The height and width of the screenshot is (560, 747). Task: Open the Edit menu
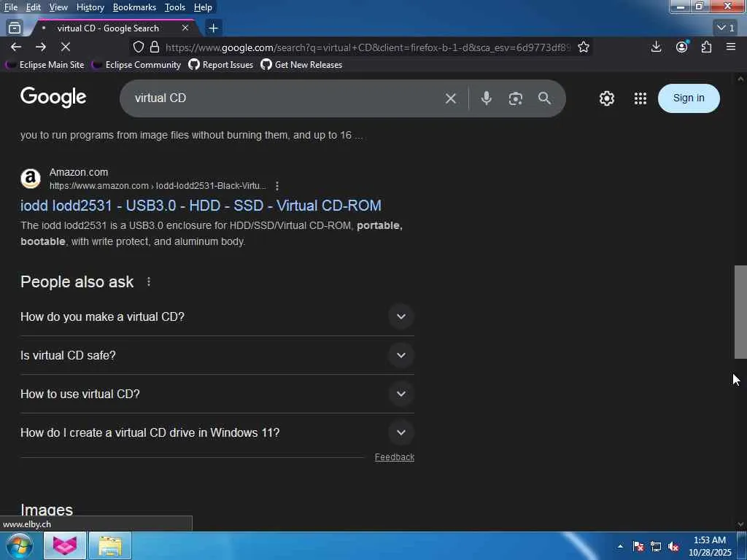(34, 7)
